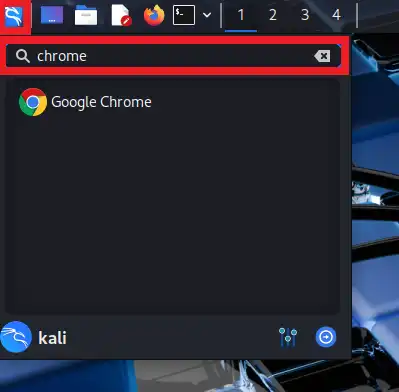The width and height of the screenshot is (399, 392).
Task: Expand the terminal dropdown arrow
Action: (207, 15)
